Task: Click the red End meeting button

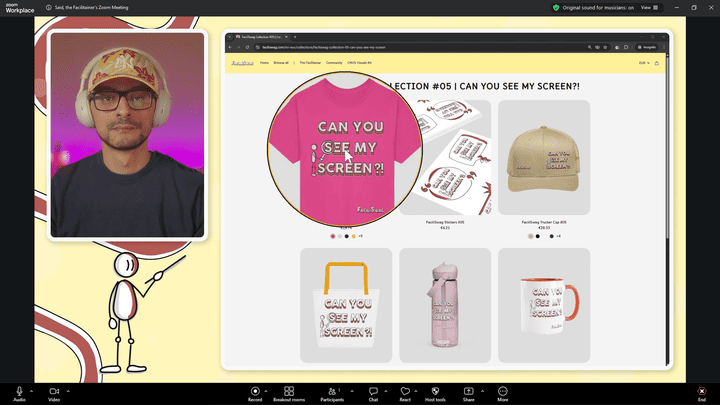Action: pos(702,391)
